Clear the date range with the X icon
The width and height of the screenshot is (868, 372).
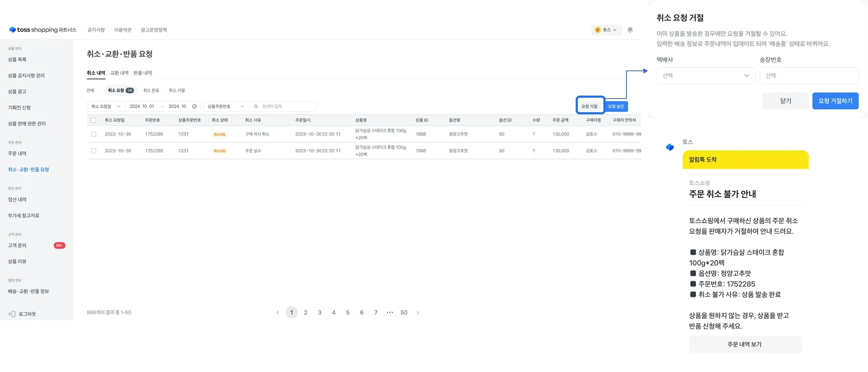tap(195, 106)
